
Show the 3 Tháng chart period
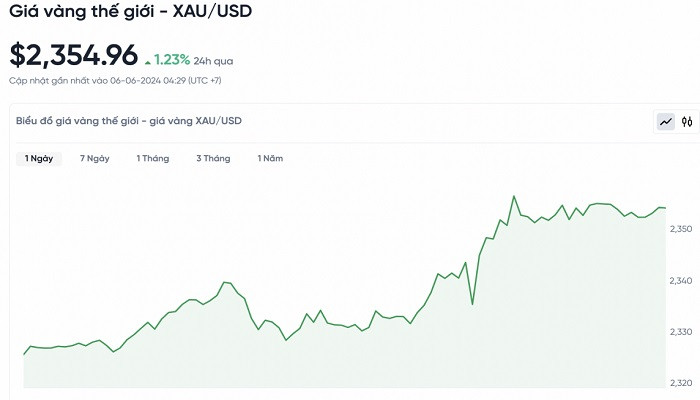click(x=213, y=158)
